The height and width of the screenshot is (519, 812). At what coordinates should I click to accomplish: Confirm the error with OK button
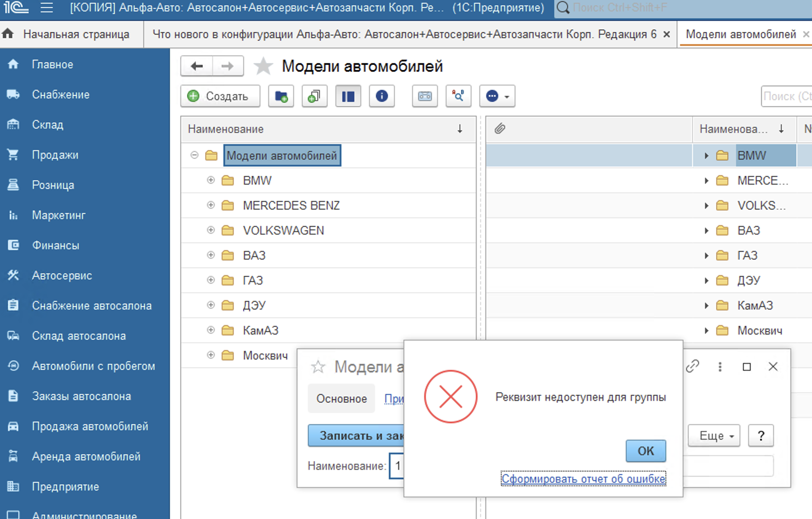coord(646,451)
